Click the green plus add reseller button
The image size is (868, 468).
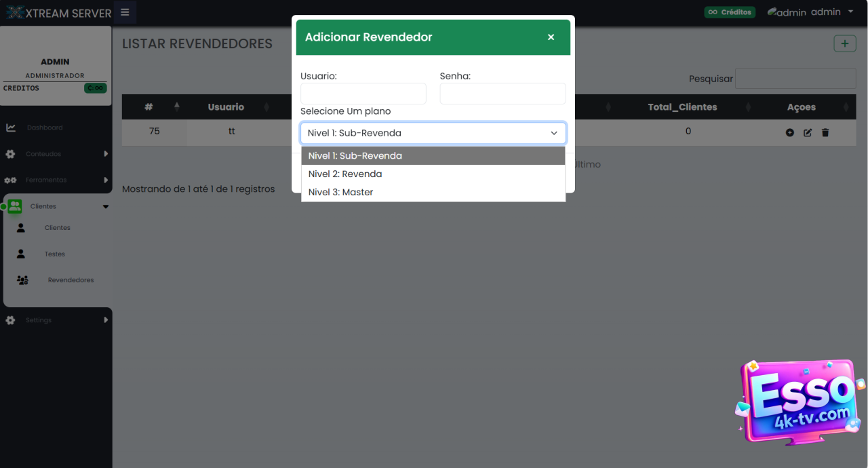point(844,43)
